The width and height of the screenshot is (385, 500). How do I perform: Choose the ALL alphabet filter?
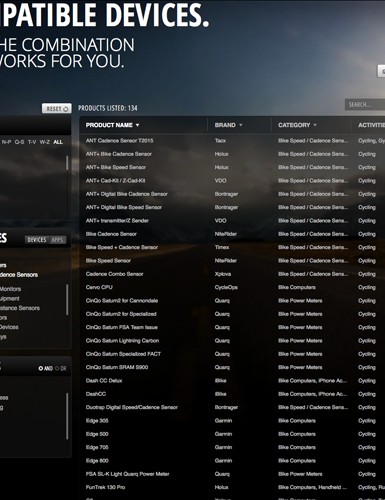point(58,142)
